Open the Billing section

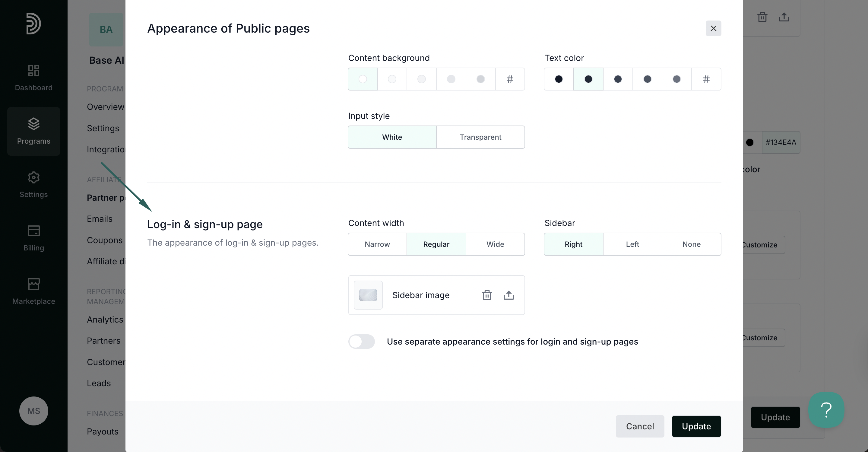pos(34,238)
